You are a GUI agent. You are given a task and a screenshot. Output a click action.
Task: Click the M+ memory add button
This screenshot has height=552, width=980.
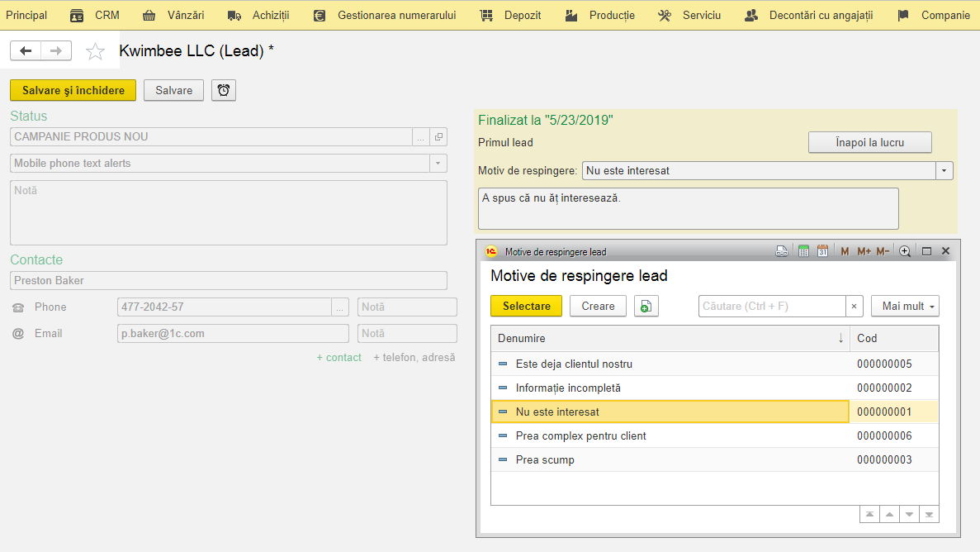pyautogui.click(x=864, y=251)
